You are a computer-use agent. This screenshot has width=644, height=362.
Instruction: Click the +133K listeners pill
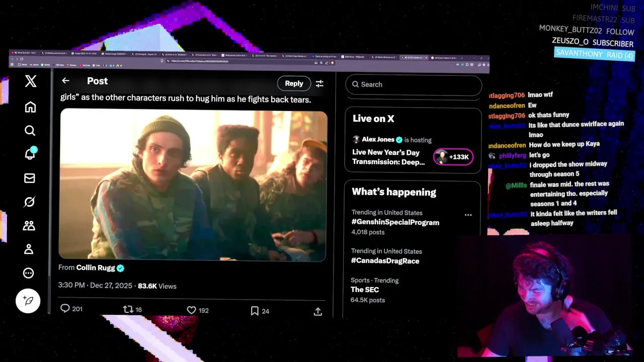coord(453,157)
